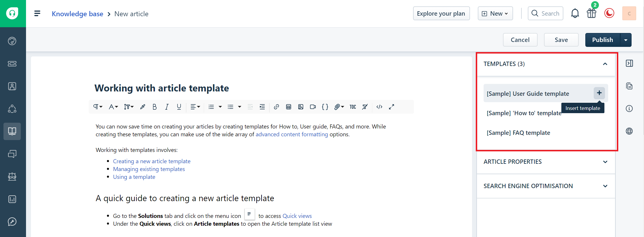644x237 pixels.
Task: Insert a table of contents (TOC)
Action: point(353,107)
